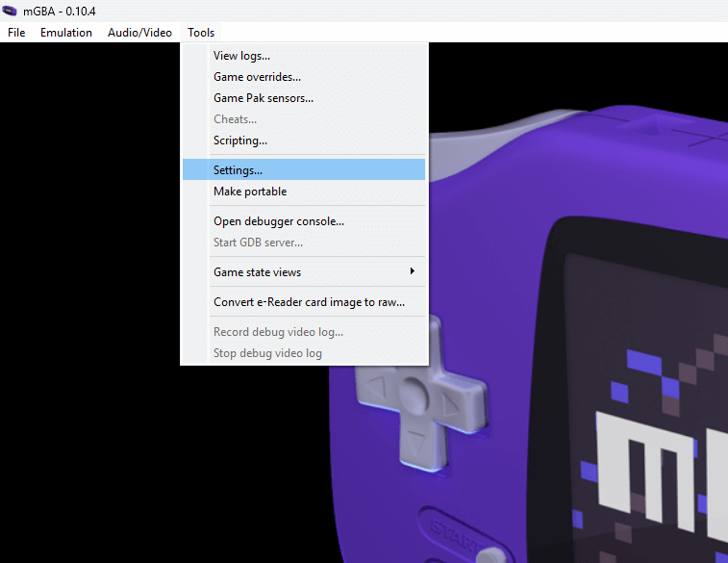The width and height of the screenshot is (728, 563).
Task: Open Settings... from Tools menu
Action: pos(238,170)
